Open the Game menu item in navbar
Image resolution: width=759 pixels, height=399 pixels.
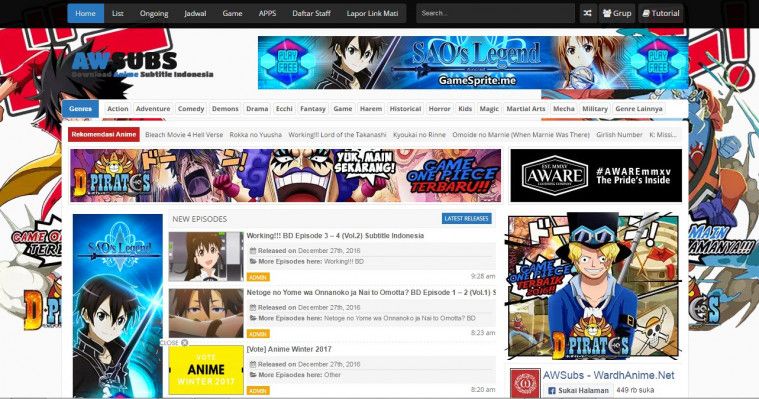pos(232,14)
